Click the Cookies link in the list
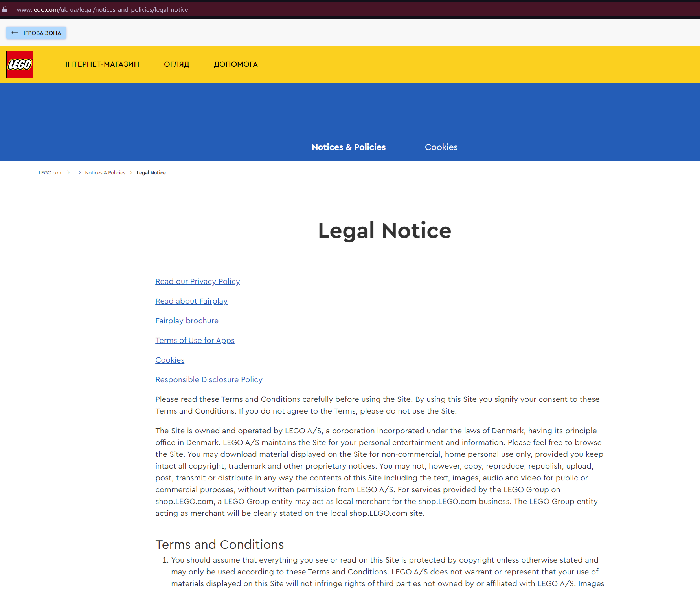Image resolution: width=700 pixels, height=590 pixels. click(170, 360)
